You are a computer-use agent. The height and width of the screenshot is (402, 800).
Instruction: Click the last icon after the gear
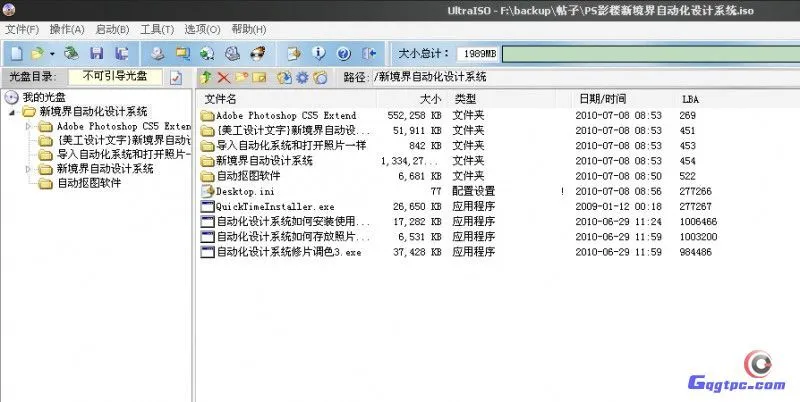point(320,78)
